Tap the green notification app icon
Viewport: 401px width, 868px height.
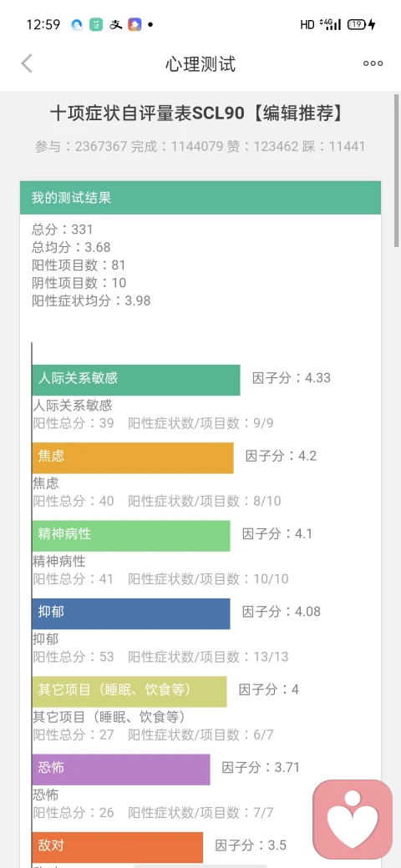tap(96, 24)
